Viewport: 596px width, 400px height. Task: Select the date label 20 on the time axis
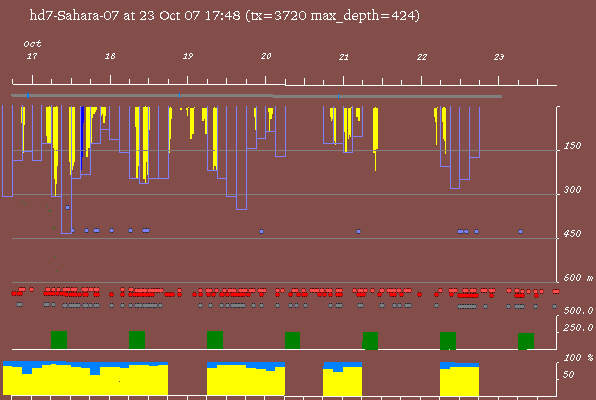tap(266, 56)
